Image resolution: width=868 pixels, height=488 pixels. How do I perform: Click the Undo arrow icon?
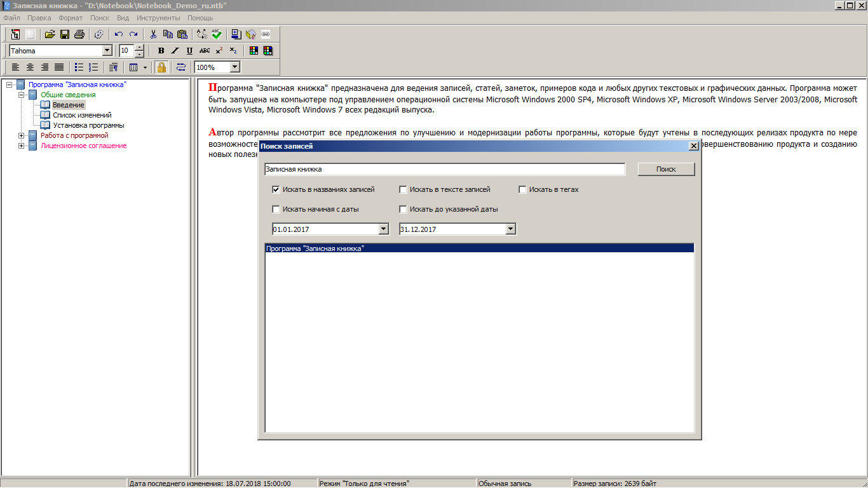point(118,34)
